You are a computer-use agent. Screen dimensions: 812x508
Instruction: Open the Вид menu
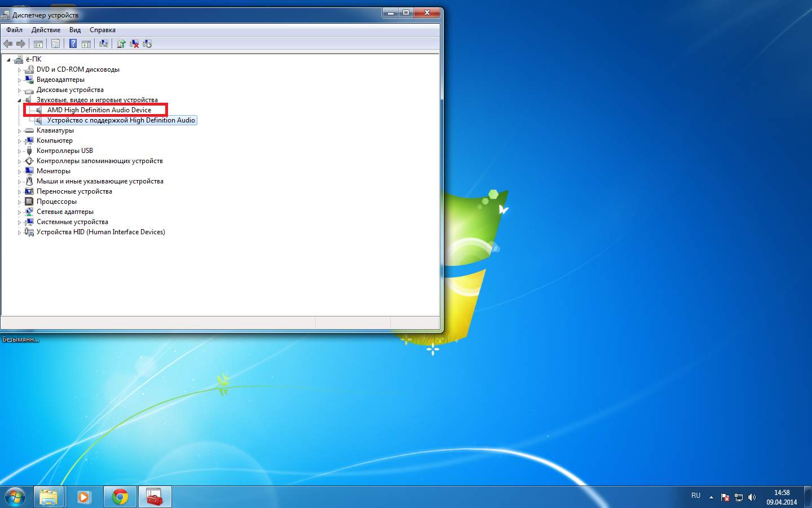(x=75, y=30)
